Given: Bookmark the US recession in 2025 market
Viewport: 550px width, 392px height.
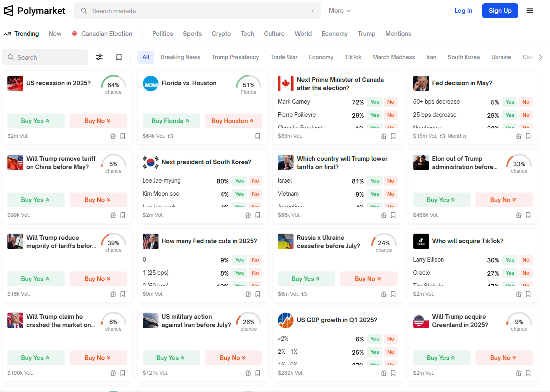Looking at the screenshot, I should [123, 136].
